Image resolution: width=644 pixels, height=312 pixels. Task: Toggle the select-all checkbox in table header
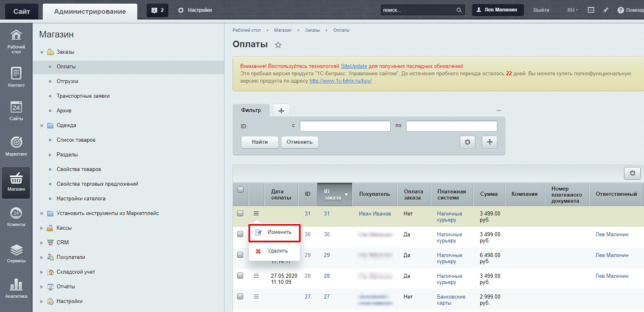point(240,190)
